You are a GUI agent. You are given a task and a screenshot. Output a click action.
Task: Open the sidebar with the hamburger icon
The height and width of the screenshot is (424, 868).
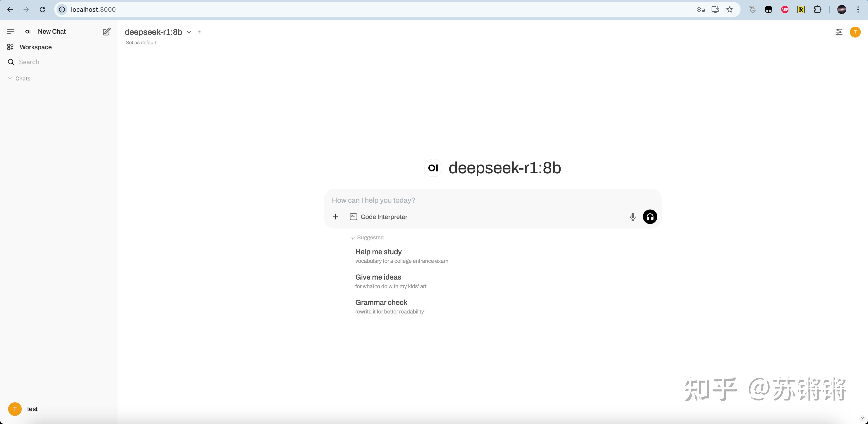10,31
